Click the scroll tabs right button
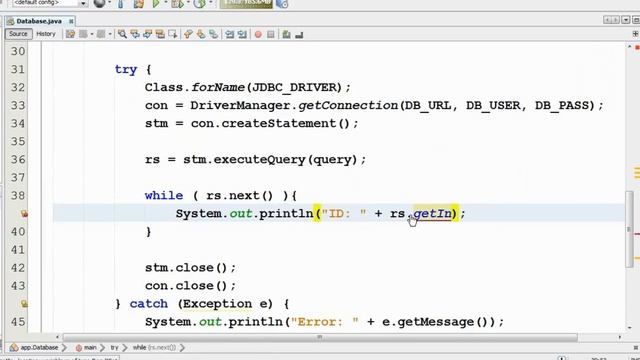 pos(616,20)
